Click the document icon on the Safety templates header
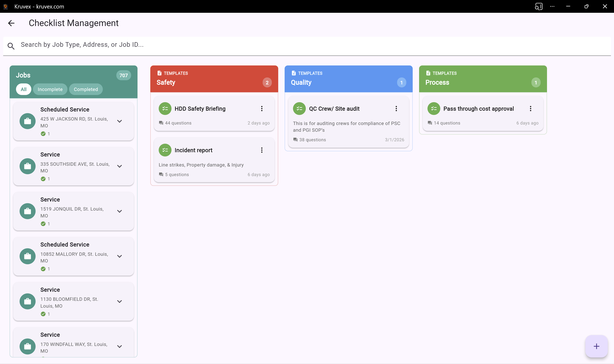Screen dimensions: 614x364 [x=159, y=73]
